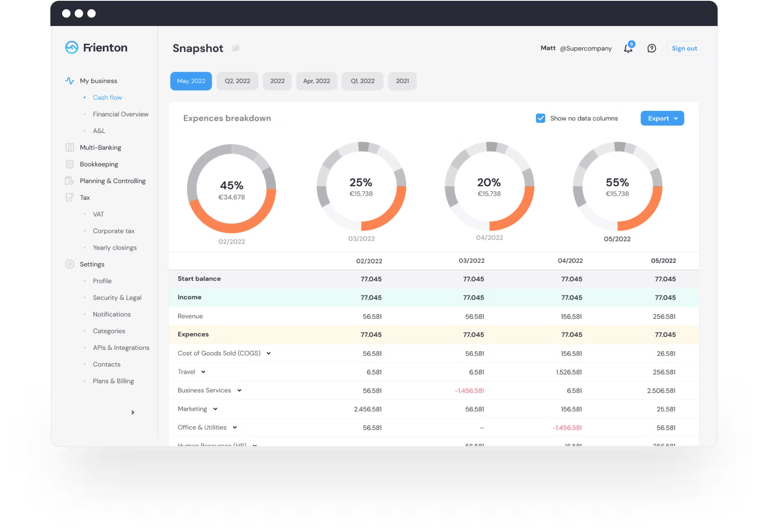Click the notification bell icon
Screen dimensions: 773x532
(628, 48)
